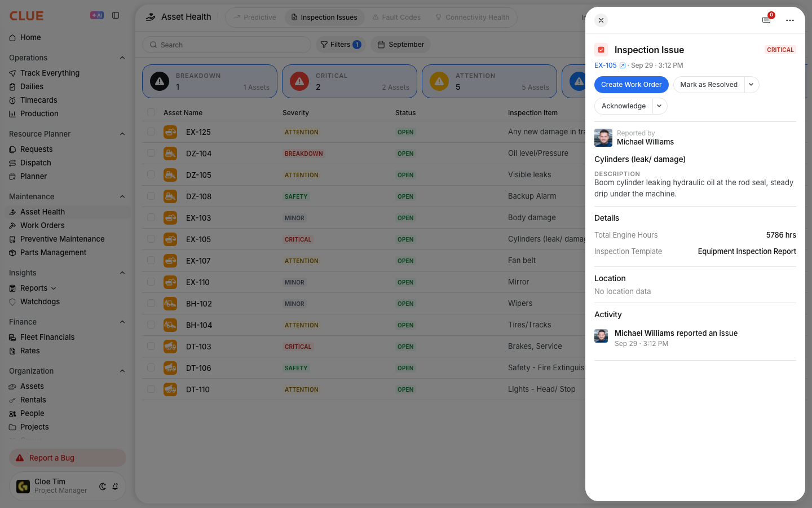Open EX-105 asset external link icon

point(623,65)
